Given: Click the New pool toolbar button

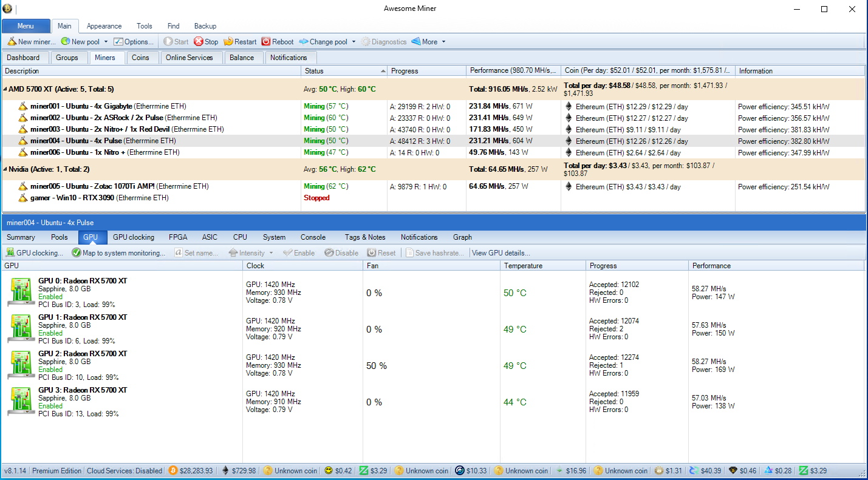Looking at the screenshot, I should click(80, 42).
